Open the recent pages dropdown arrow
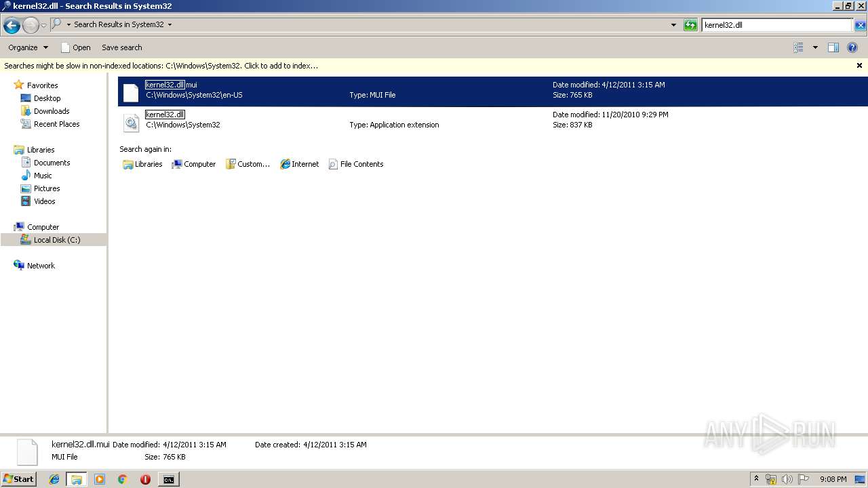 coord(43,25)
